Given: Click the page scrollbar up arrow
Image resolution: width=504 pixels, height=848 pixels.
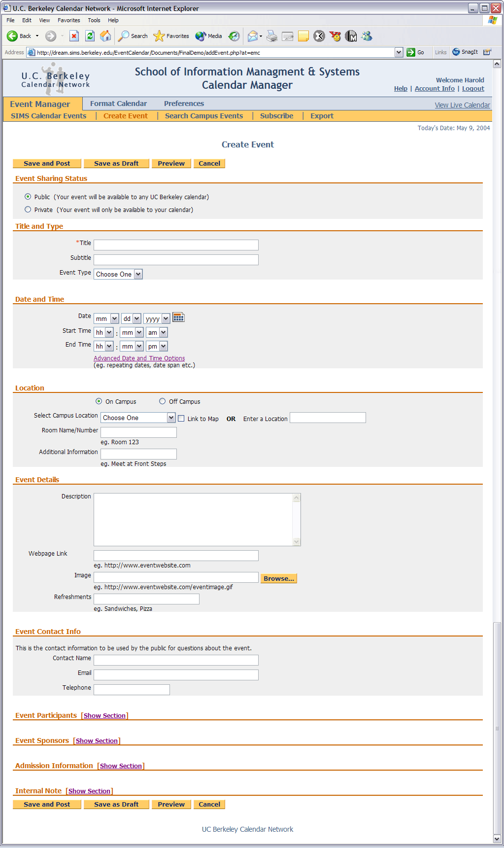Looking at the screenshot, I should pyautogui.click(x=497, y=64).
